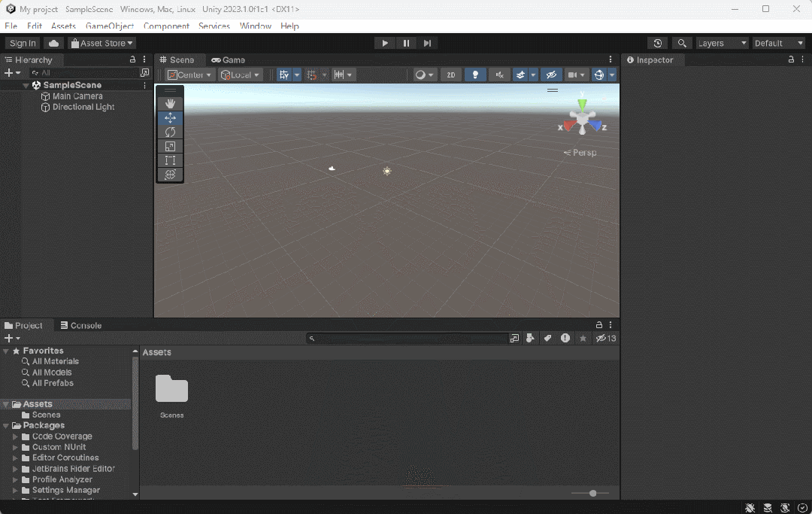Select the Move tool
This screenshot has height=514, width=812.
click(170, 118)
